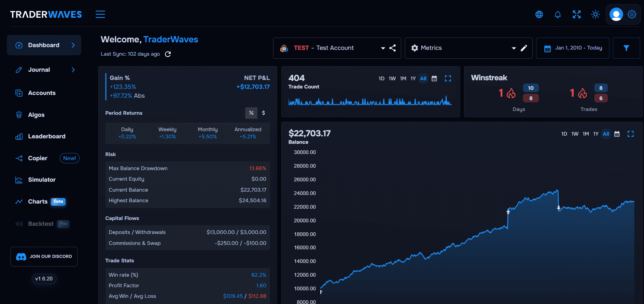Click the Join Our Discord button

44,257
